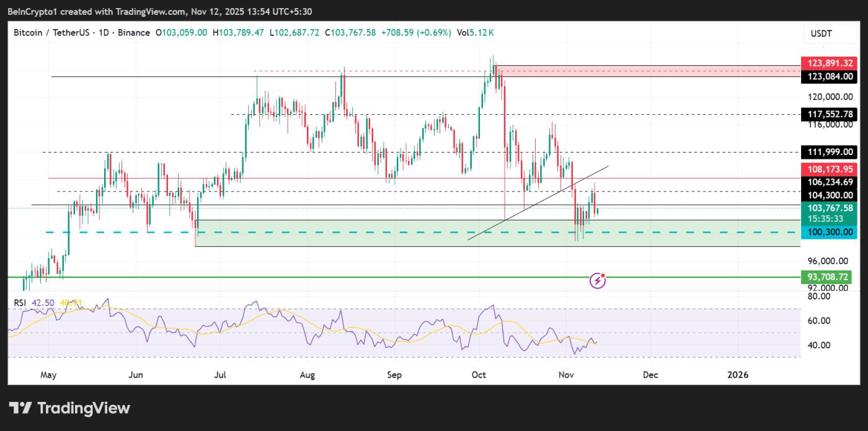Viewport: 868px width, 431px height.
Task: Click the green price label 93,708.72
Action: (829, 277)
